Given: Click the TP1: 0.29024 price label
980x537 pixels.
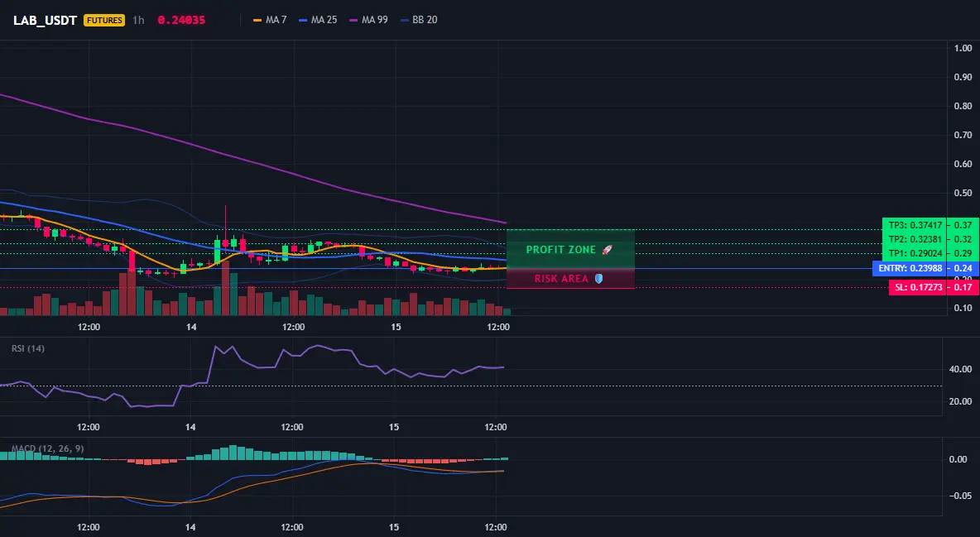Looking at the screenshot, I should tap(915, 253).
